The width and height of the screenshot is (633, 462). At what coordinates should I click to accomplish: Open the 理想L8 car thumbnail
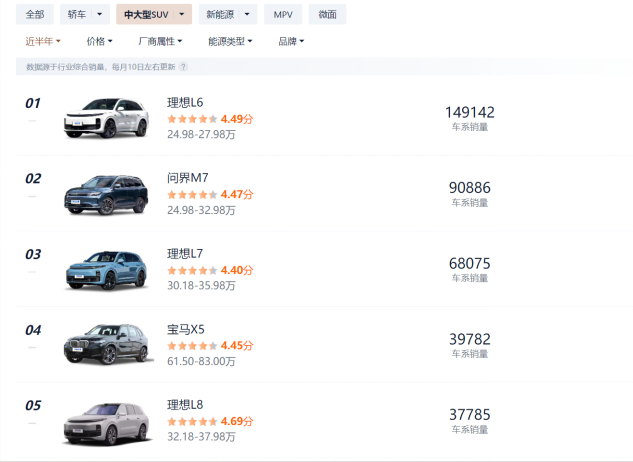point(107,424)
